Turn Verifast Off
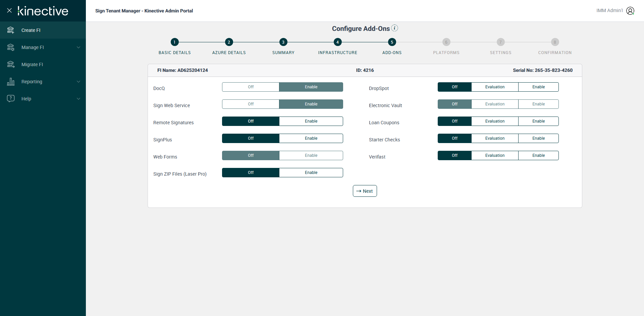The image size is (644, 316). (454, 155)
